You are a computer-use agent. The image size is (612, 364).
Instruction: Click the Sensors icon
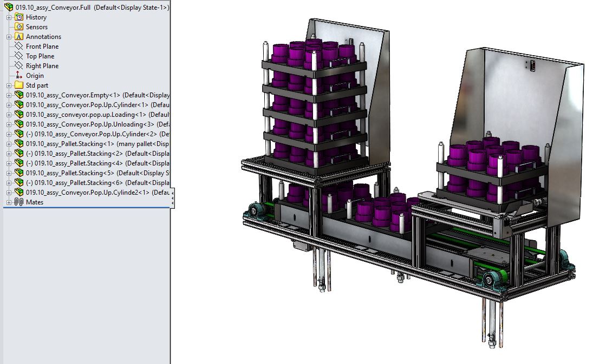click(x=19, y=27)
